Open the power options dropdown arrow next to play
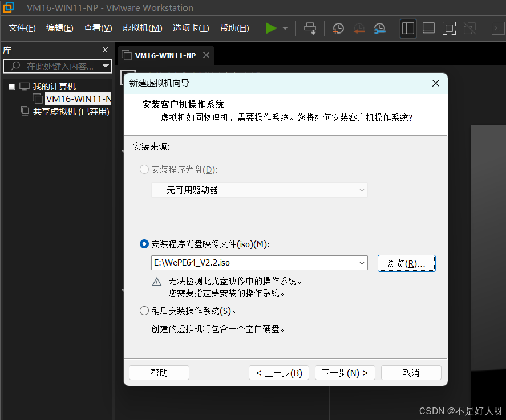This screenshot has width=506, height=420. 285,28
